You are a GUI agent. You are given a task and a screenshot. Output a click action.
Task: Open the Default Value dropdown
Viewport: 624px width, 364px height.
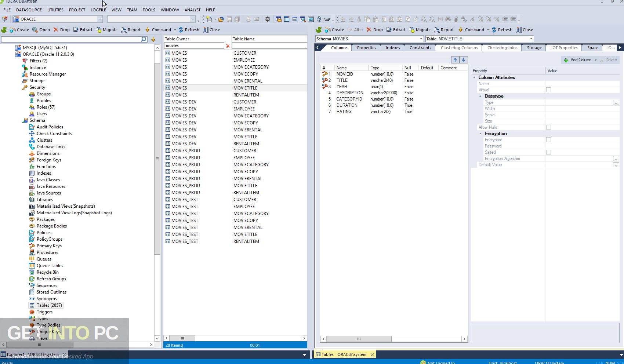(616, 165)
